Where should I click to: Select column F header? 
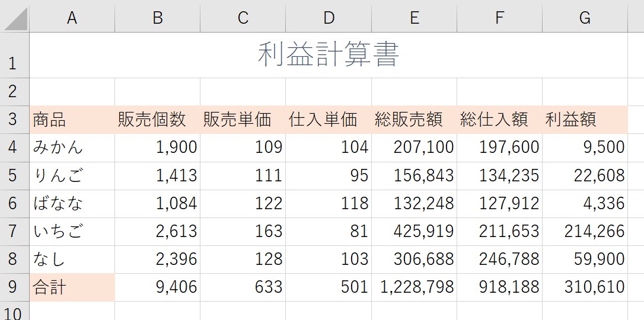pyautogui.click(x=500, y=18)
